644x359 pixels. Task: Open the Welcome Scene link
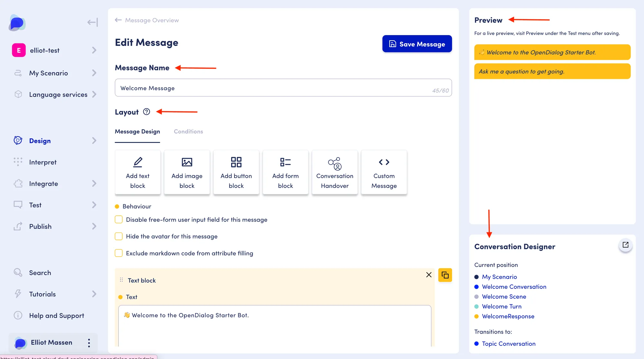(504, 297)
